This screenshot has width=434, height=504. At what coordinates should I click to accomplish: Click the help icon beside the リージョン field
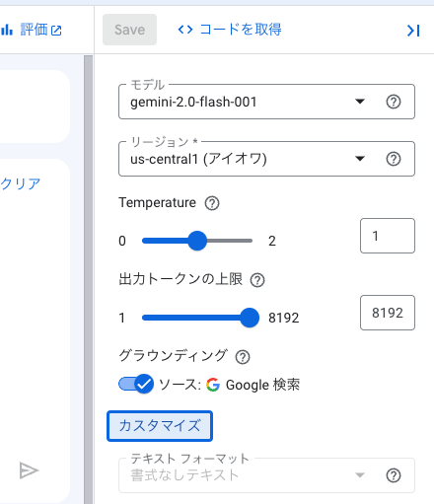(394, 159)
